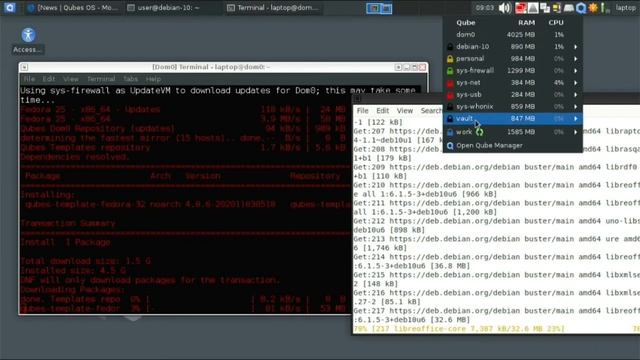Select the sys-firewall qube name

click(x=475, y=71)
